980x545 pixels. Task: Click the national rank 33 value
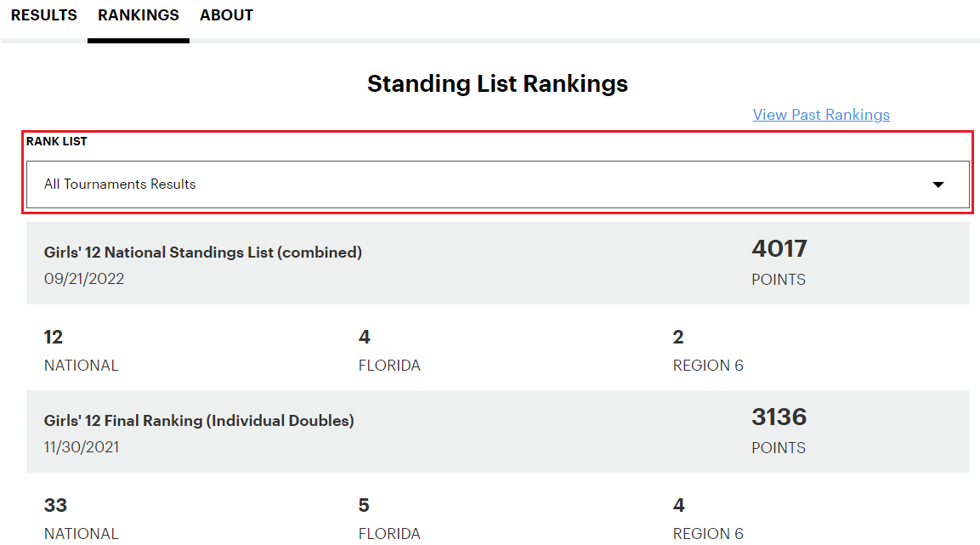(55, 506)
